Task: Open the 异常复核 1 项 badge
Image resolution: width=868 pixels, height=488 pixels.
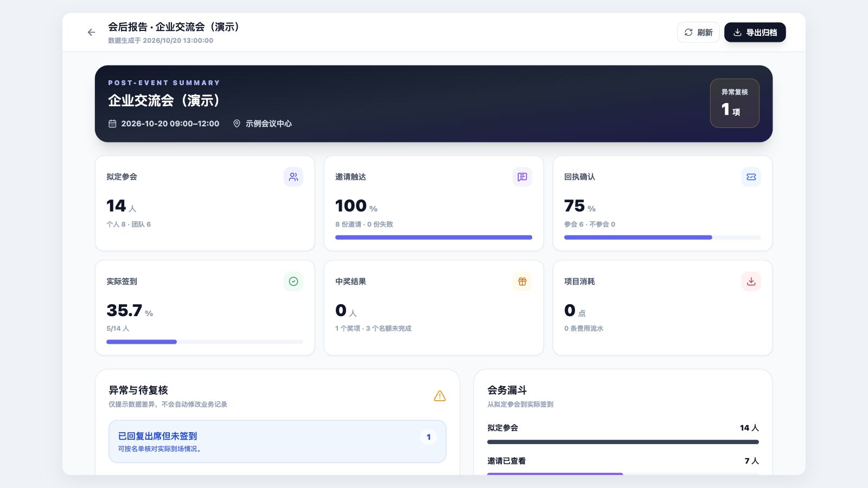Action: point(735,103)
